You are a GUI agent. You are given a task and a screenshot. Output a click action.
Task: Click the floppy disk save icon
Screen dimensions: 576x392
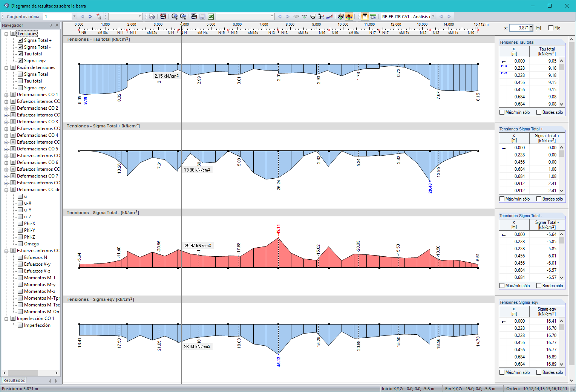(202, 17)
